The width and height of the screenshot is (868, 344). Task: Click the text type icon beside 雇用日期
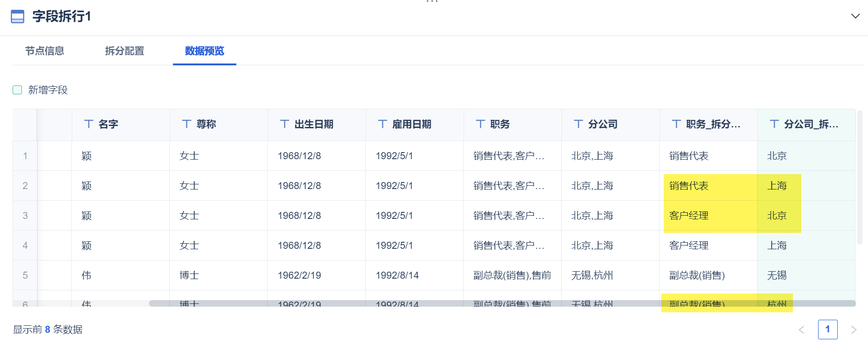click(x=382, y=124)
